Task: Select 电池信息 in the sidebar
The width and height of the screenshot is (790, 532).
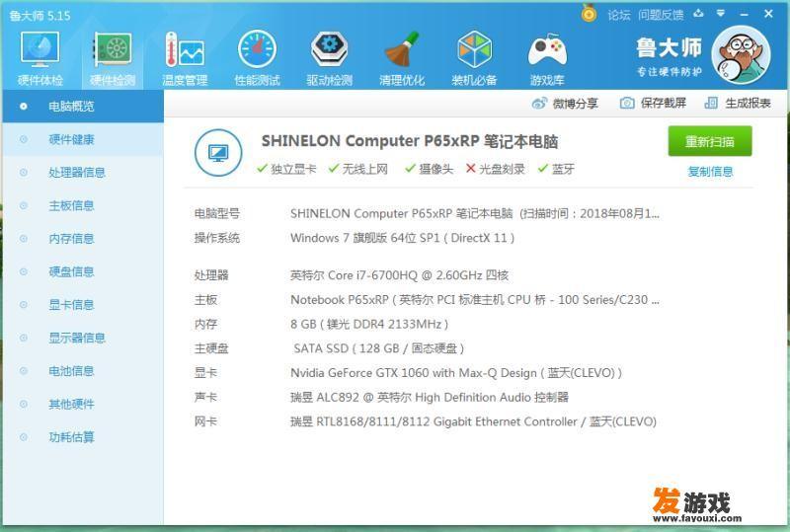Action: (x=83, y=371)
